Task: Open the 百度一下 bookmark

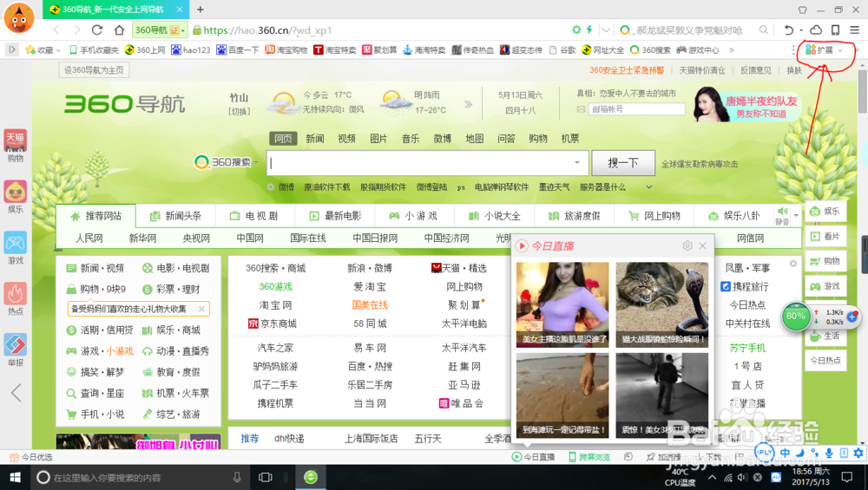Action: click(238, 49)
